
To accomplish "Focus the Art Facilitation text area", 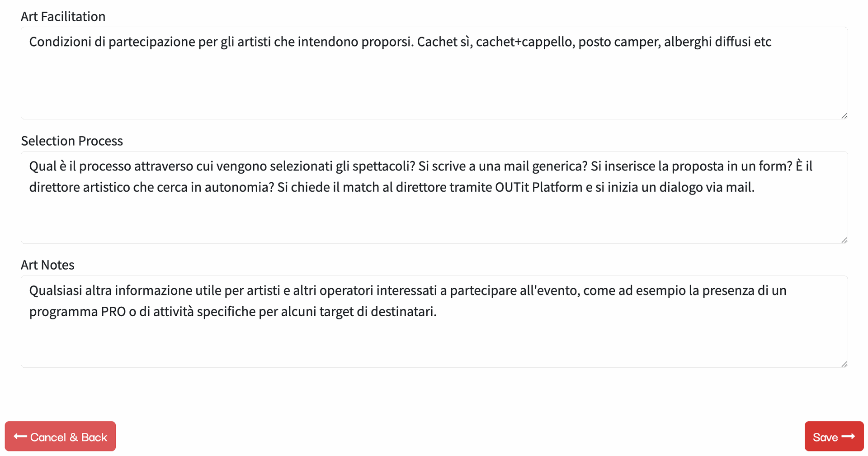I will point(434,81).
